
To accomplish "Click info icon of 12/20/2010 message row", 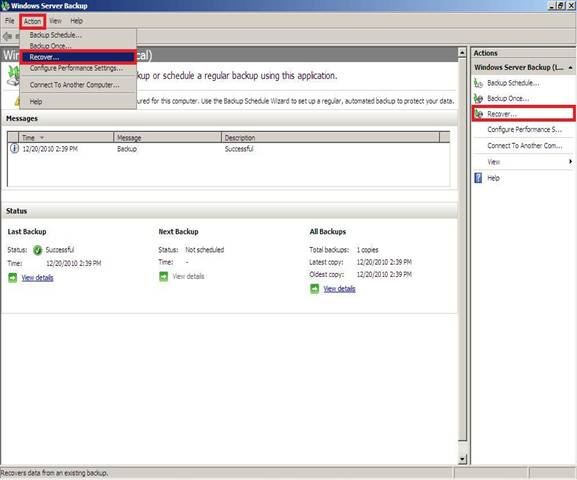I will click(x=14, y=148).
